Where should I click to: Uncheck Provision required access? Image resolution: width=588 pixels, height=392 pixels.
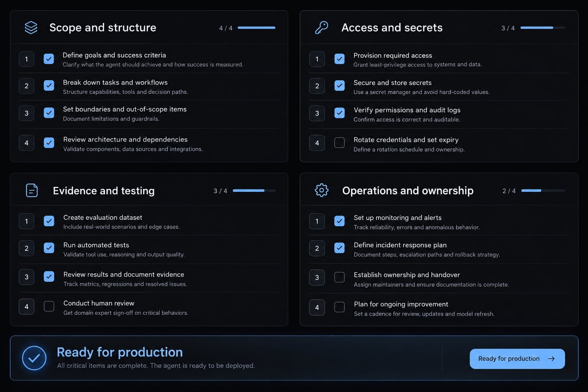click(x=340, y=59)
